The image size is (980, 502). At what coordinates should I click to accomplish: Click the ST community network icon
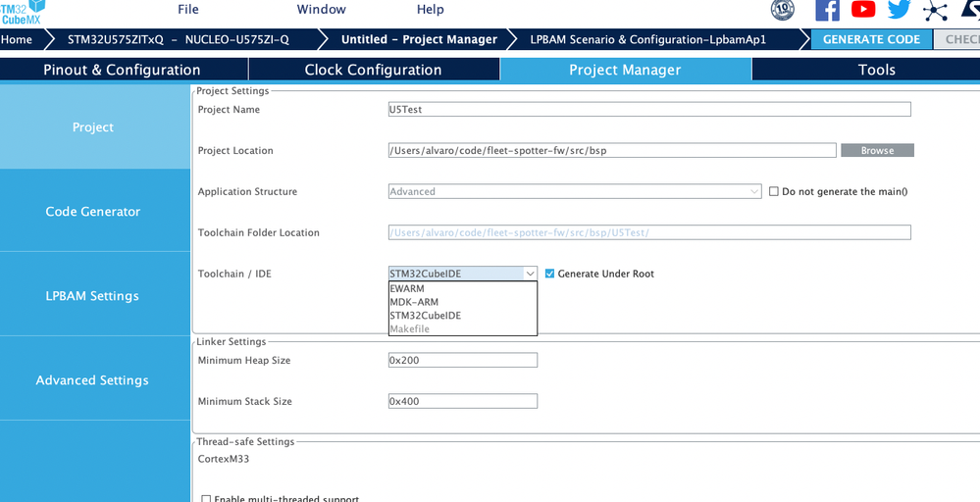pos(935,10)
